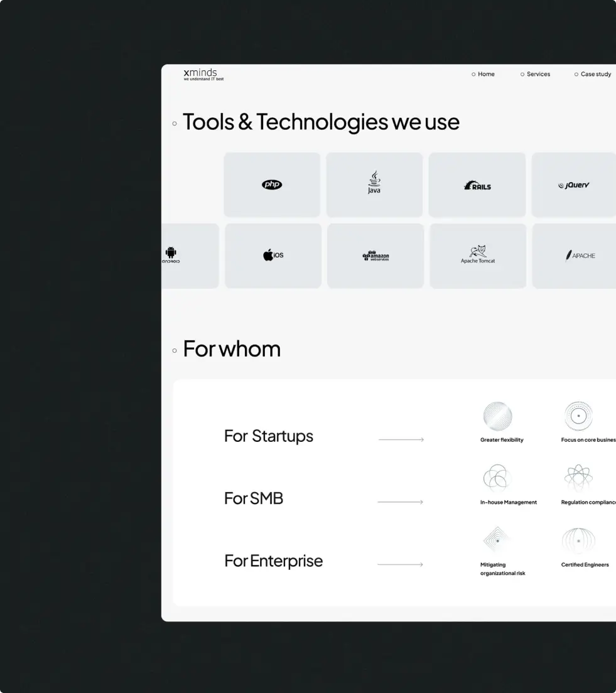Image resolution: width=616 pixels, height=693 pixels.
Task: Click the Greater flexibility sphere icon
Action: pyautogui.click(x=497, y=416)
